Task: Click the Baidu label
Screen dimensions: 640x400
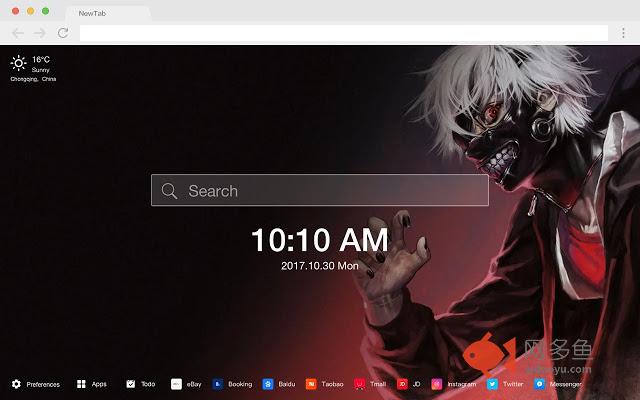Action: [x=287, y=384]
